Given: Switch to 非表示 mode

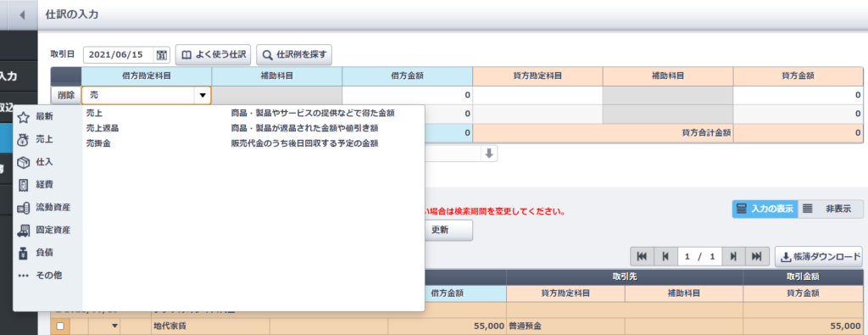Looking at the screenshot, I should tap(831, 209).
